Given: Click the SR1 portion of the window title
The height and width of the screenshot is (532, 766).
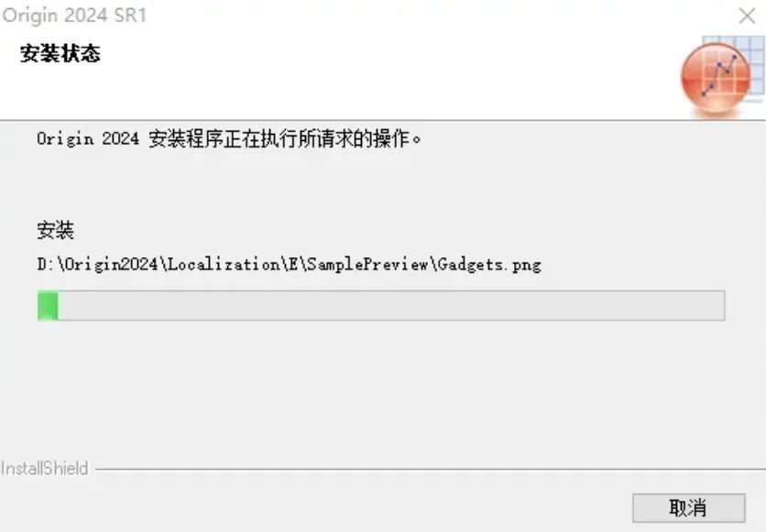Looking at the screenshot, I should coord(130,16).
